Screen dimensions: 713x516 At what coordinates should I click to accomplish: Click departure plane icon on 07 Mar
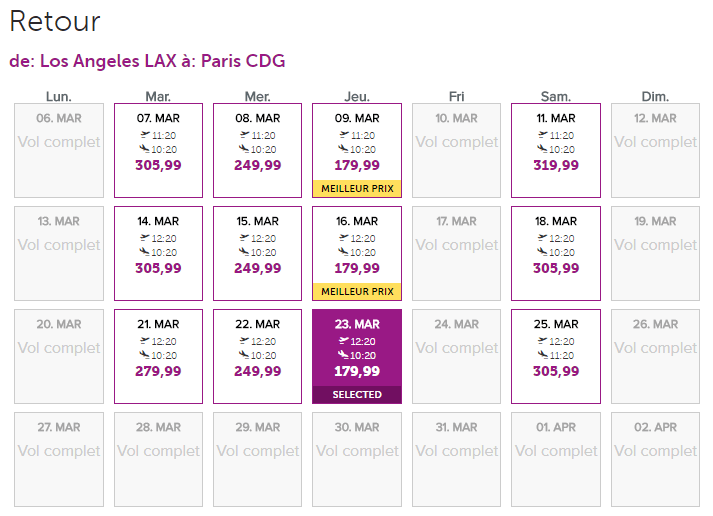(145, 135)
